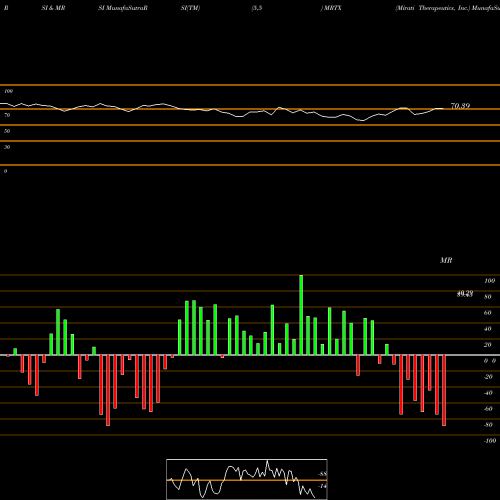Click the 'SI MunafaSutraR' header text
The height and width of the screenshot is (500, 500).
(123, 8)
